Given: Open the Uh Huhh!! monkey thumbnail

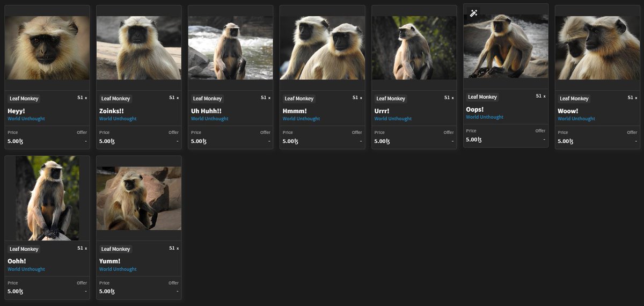Looking at the screenshot, I should click(x=231, y=48).
